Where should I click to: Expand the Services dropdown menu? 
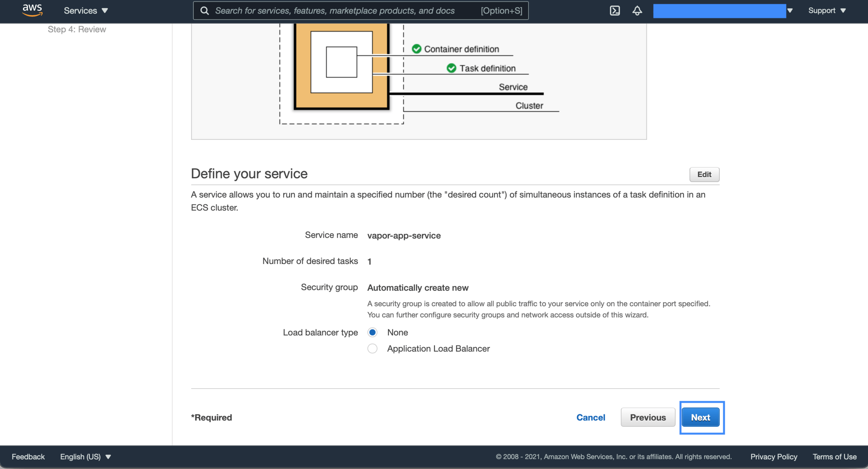coord(86,11)
